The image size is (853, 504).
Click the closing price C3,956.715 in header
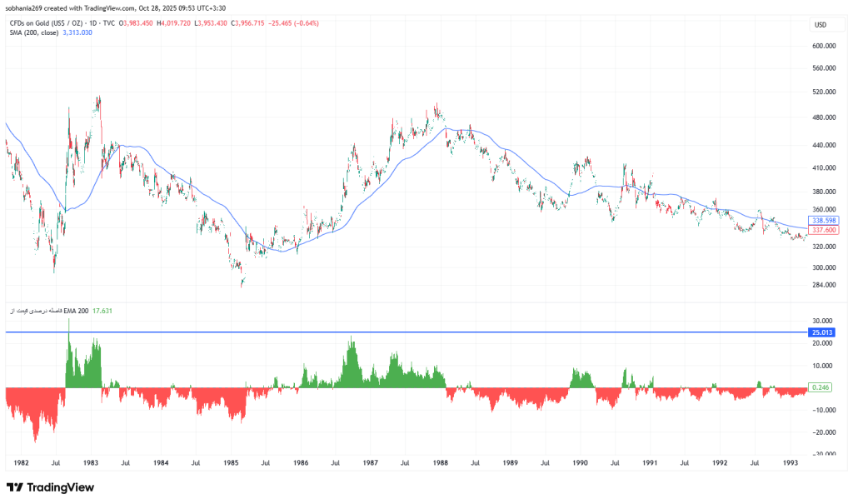click(x=242, y=23)
